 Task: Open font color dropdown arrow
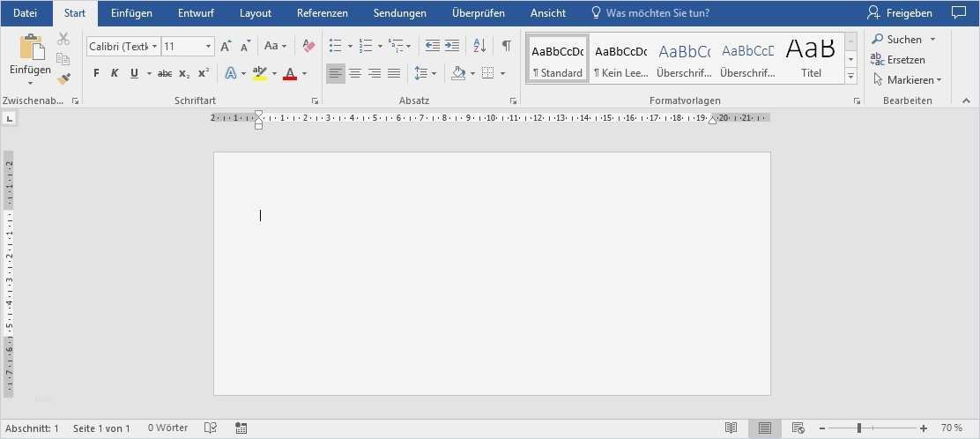[x=304, y=74]
